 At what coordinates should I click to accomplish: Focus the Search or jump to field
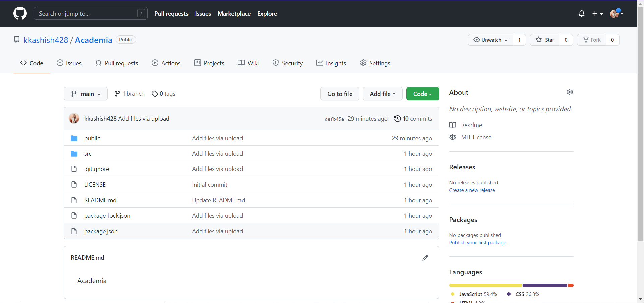91,13
